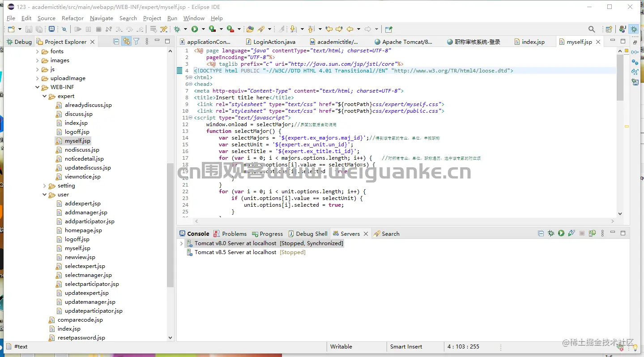Select Tomcat v8.5 Server at localhost
Image resolution: width=644 pixels, height=357 pixels.
coord(246,252)
